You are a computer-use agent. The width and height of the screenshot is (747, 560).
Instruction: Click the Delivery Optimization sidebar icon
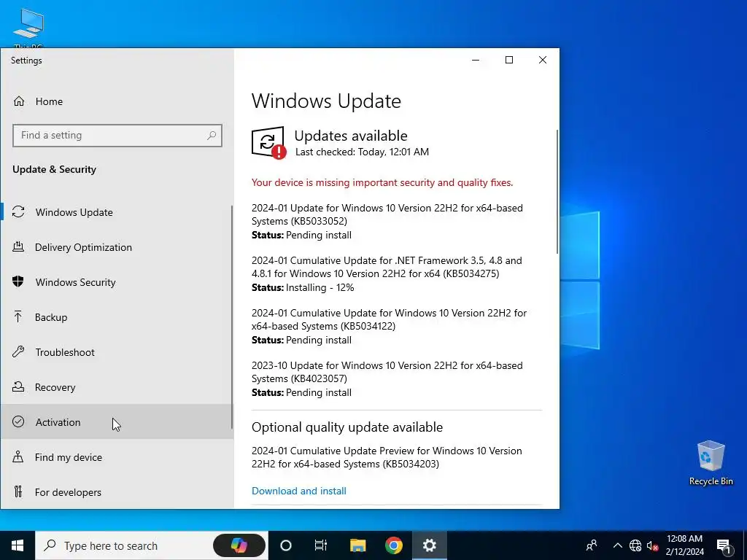click(x=18, y=246)
